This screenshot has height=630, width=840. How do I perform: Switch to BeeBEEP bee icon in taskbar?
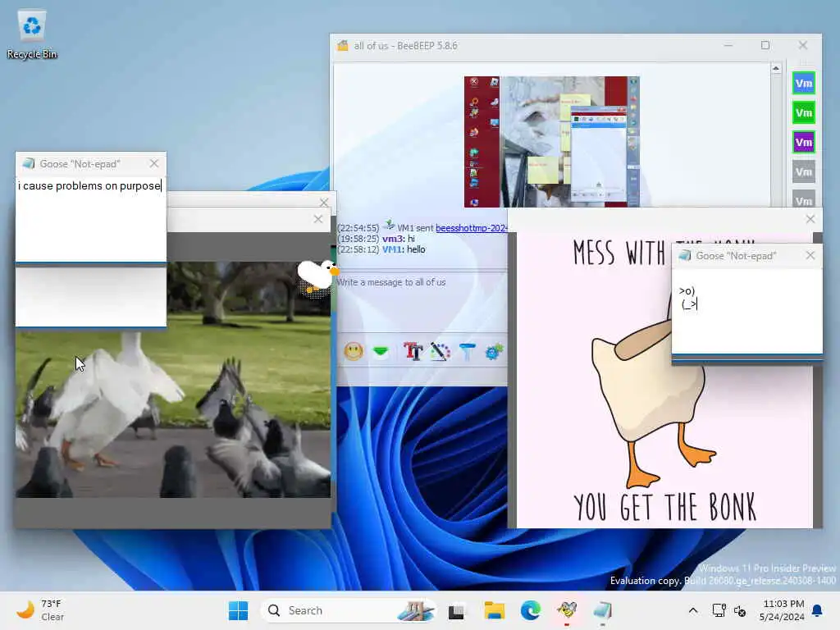tap(567, 610)
